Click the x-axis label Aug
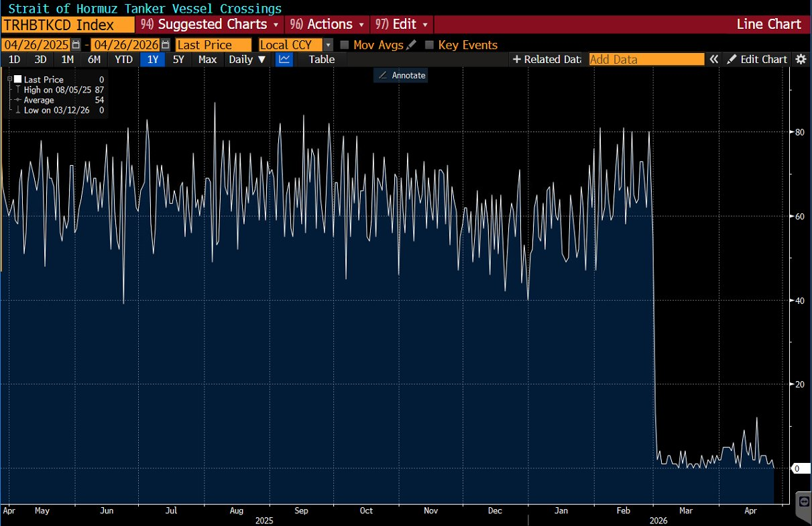The image size is (812, 526). pyautogui.click(x=237, y=511)
